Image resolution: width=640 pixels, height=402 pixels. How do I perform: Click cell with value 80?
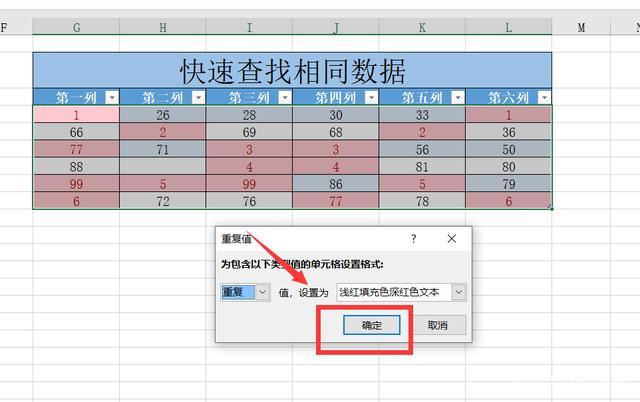coord(509,167)
